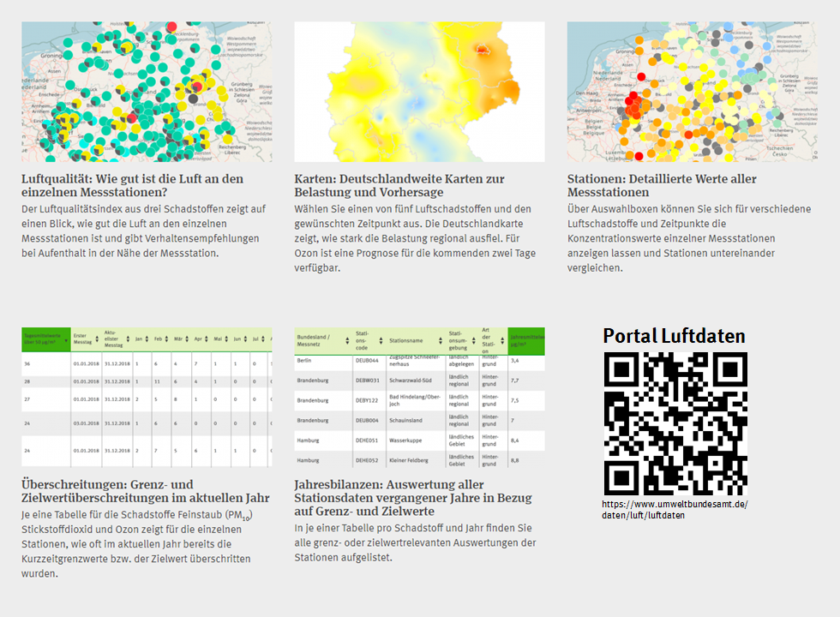This screenshot has width=840, height=617.
Task: Open 'Überschreitungen: Grenz- und Zielwertüberschreitungen' heading
Action: click(x=145, y=491)
